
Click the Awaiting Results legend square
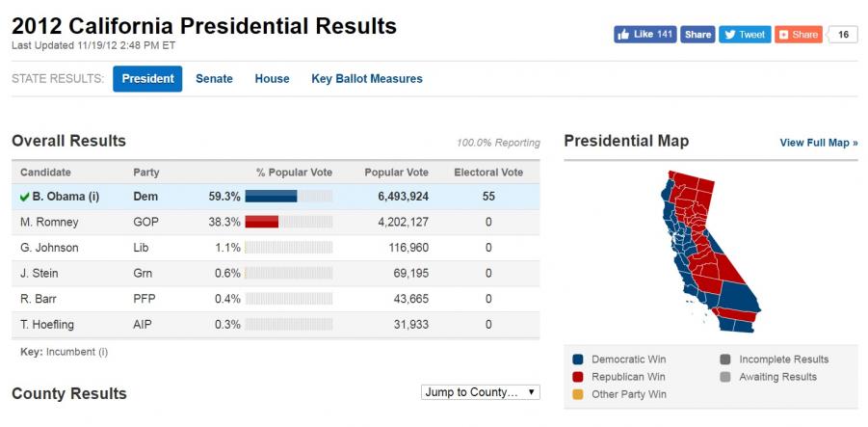pyautogui.click(x=725, y=377)
